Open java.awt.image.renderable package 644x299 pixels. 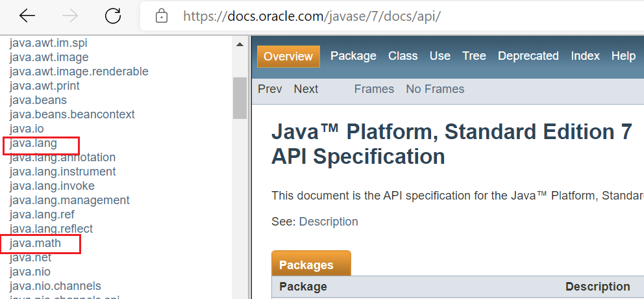pos(79,71)
